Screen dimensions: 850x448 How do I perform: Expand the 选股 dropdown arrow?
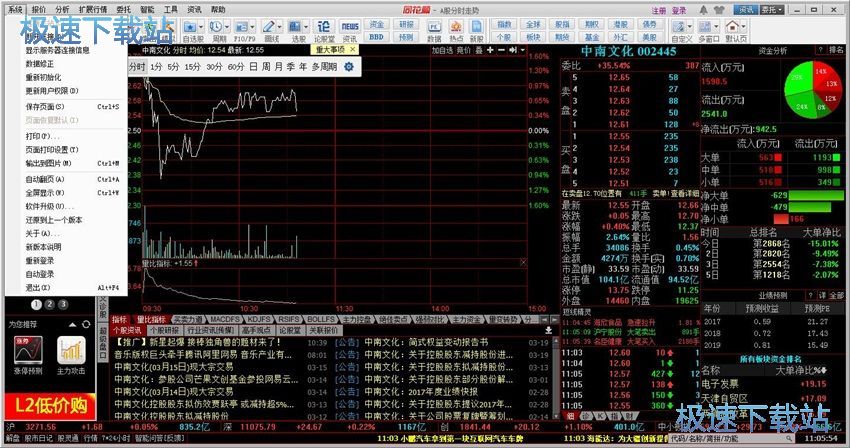(305, 27)
